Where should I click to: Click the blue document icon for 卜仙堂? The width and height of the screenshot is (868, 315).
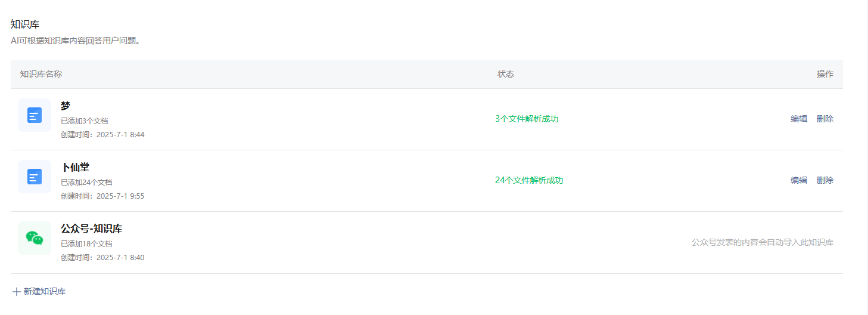pos(35,177)
